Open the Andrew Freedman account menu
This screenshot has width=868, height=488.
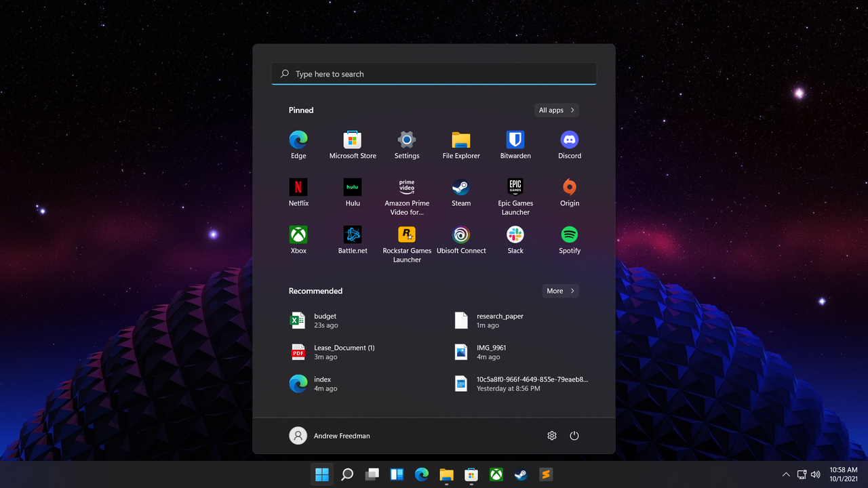pos(330,436)
